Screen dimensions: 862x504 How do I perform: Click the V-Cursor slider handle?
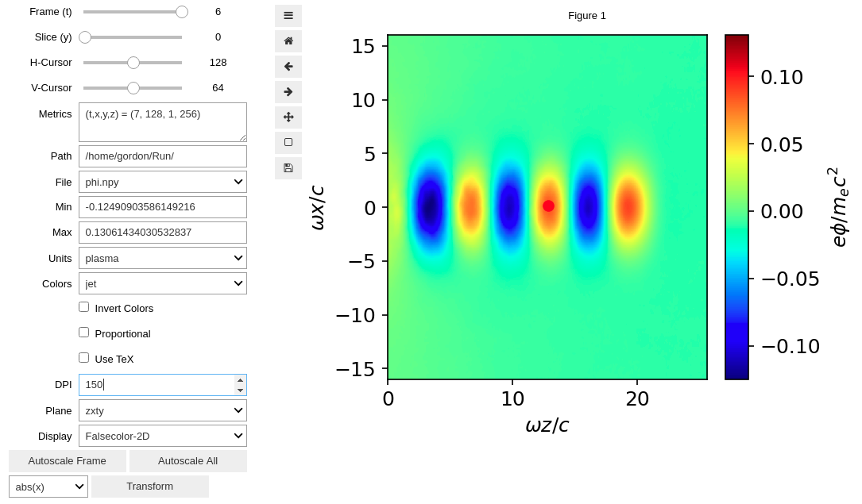pyautogui.click(x=133, y=88)
